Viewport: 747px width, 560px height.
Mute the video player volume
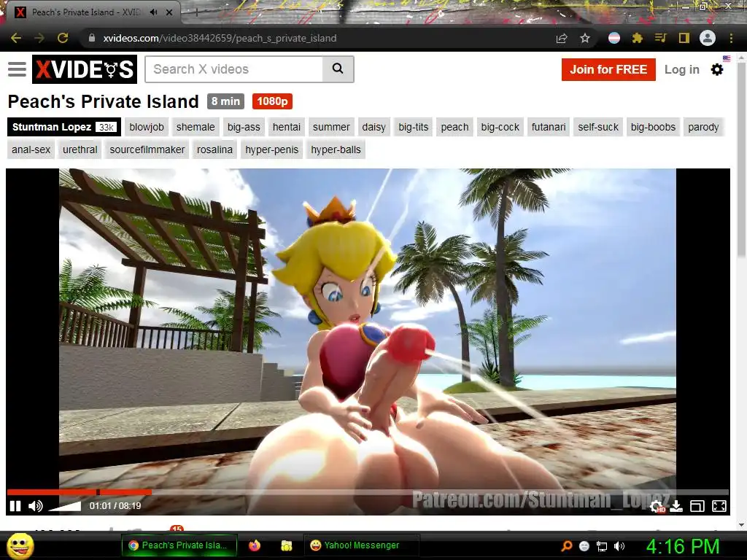coord(35,506)
